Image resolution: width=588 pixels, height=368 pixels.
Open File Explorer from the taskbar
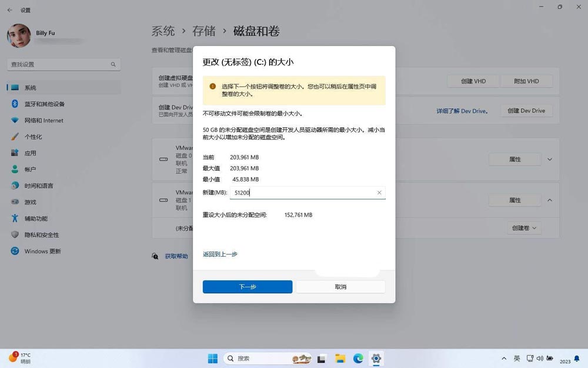(x=339, y=359)
